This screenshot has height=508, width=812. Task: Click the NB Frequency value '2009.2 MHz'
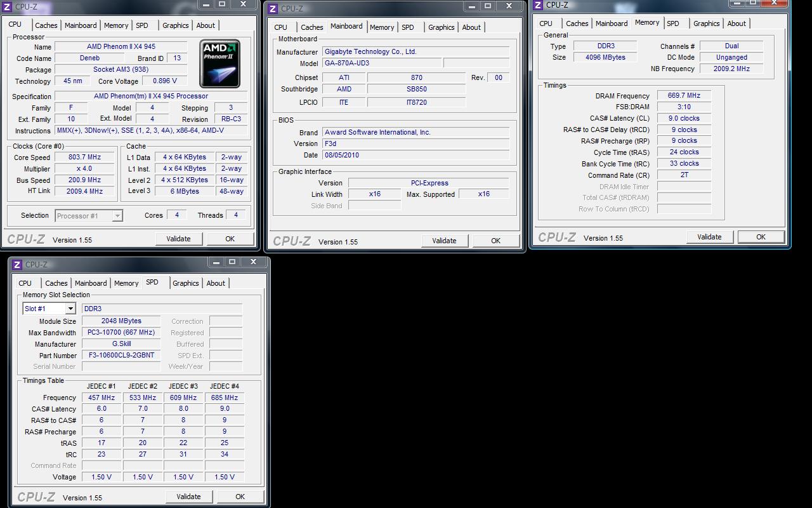(731, 69)
